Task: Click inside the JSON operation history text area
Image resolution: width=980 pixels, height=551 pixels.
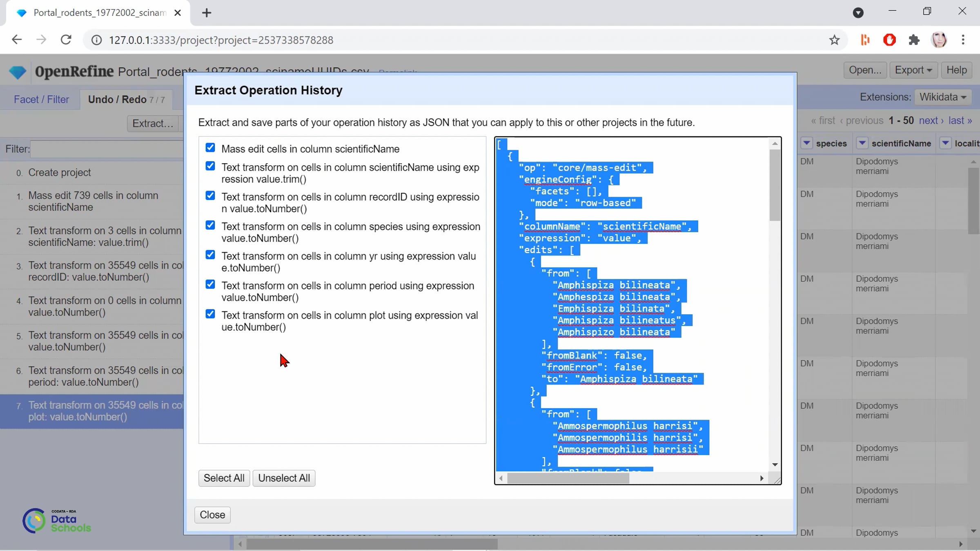Action: point(632,305)
